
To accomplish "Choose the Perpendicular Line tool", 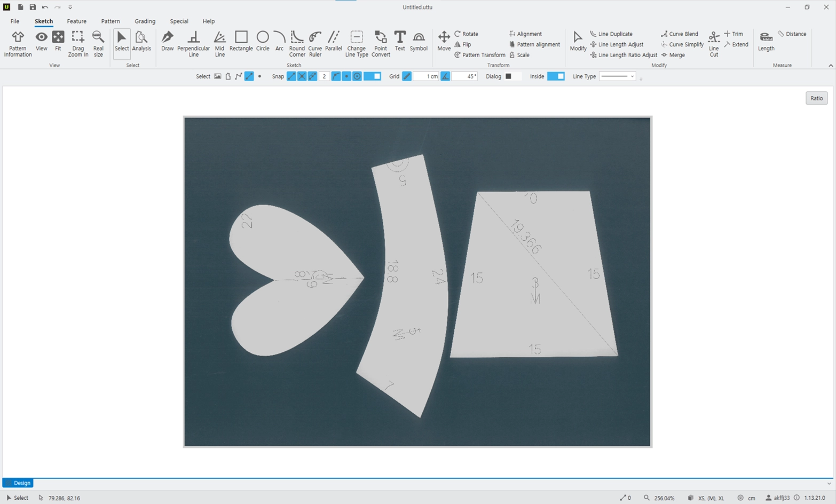I will pos(193,44).
